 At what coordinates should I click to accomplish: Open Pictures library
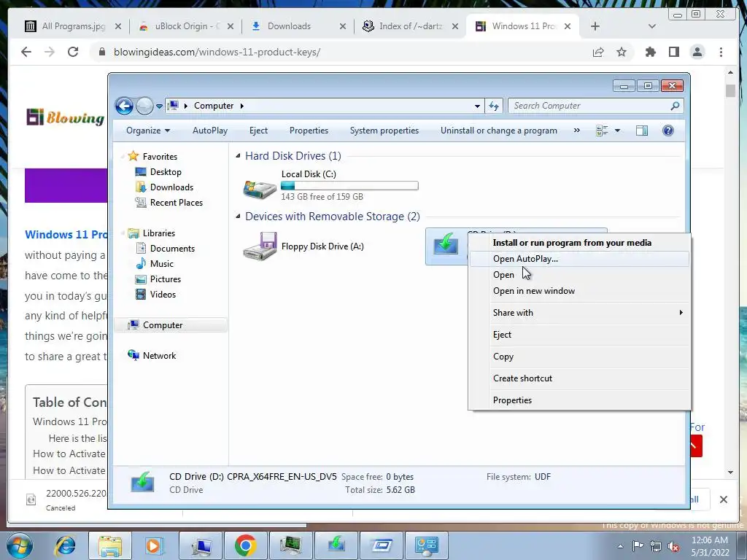click(166, 279)
